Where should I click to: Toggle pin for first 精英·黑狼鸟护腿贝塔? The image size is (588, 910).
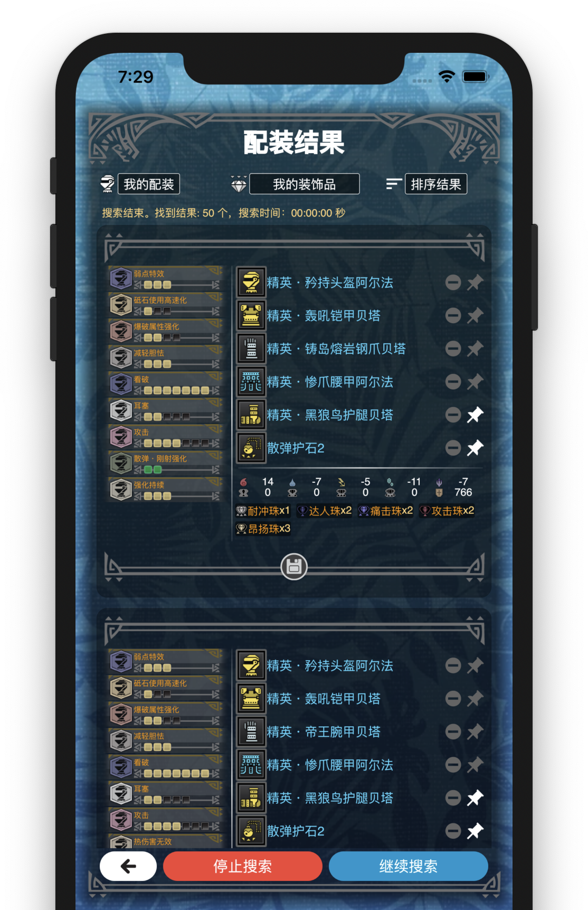475,415
